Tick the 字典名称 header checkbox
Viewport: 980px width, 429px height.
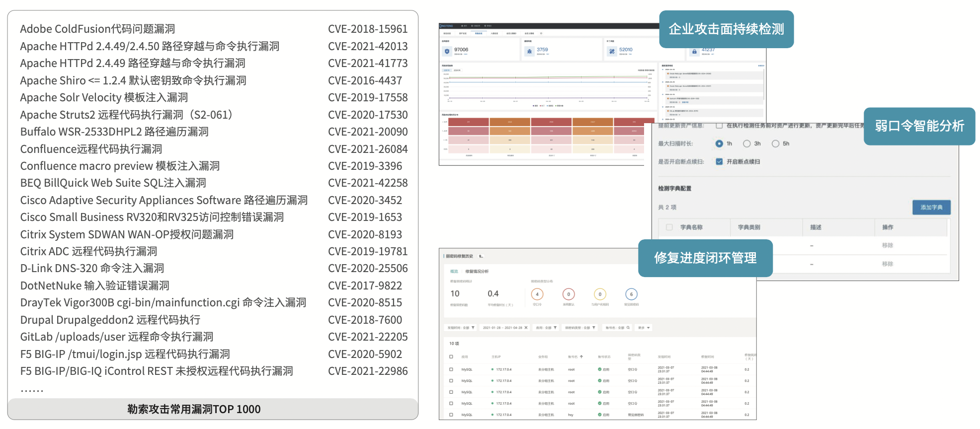click(669, 227)
